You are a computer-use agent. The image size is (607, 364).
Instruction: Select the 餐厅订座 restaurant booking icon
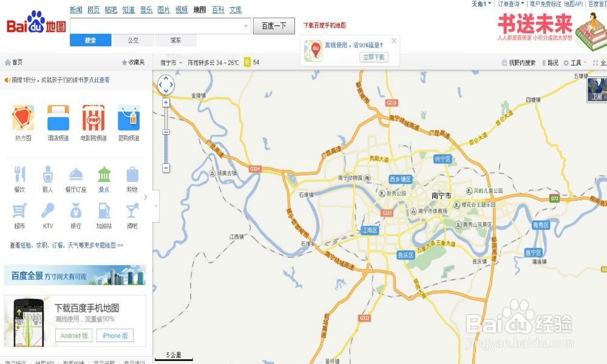76,175
